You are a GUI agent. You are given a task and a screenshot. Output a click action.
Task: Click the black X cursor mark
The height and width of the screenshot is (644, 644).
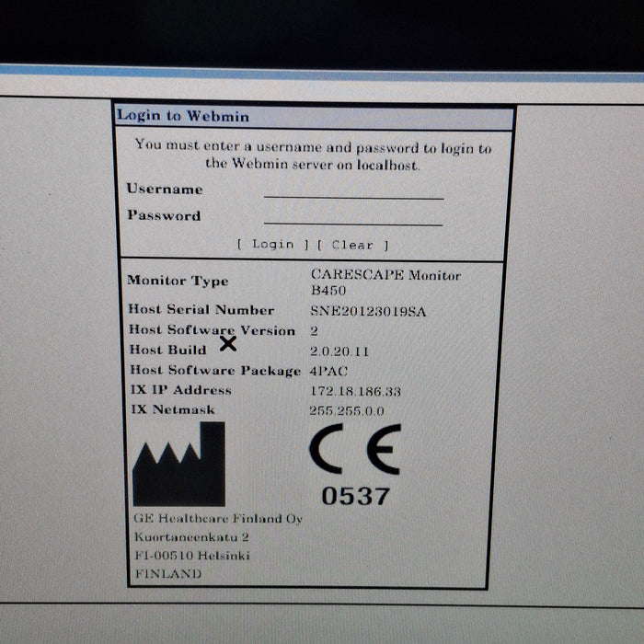pyautogui.click(x=228, y=344)
